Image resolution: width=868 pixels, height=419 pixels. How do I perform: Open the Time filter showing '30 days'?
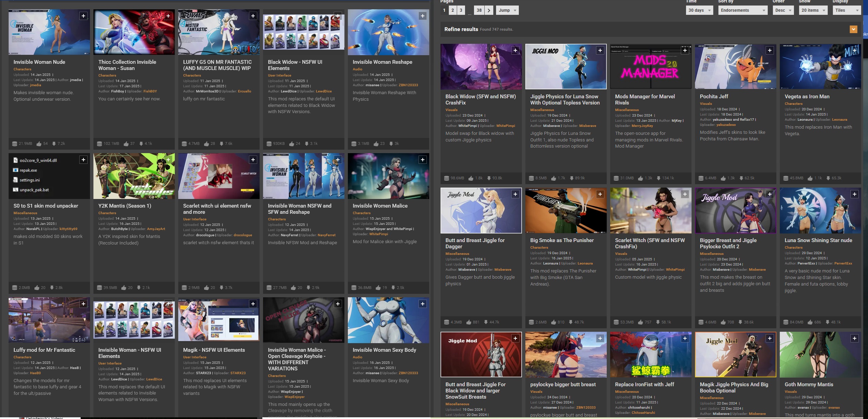pyautogui.click(x=699, y=10)
